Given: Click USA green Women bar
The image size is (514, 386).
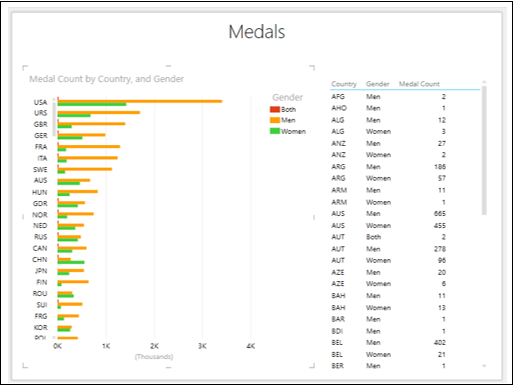Looking at the screenshot, I should tap(92, 104).
